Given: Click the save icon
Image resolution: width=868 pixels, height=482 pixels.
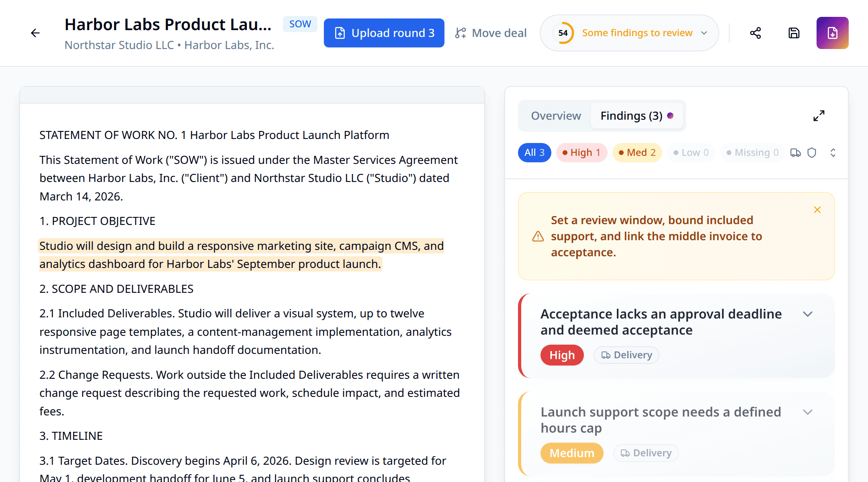Looking at the screenshot, I should [794, 33].
